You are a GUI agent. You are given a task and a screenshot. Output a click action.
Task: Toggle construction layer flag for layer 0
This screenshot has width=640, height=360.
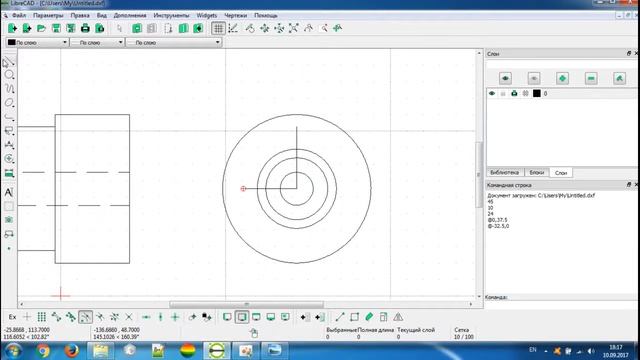point(526,93)
